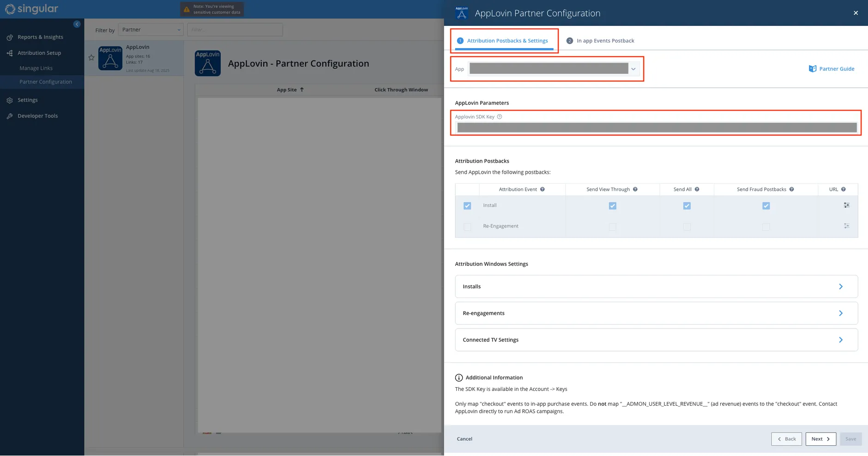Disable Send Fraud Postbacks for Install

pos(766,206)
